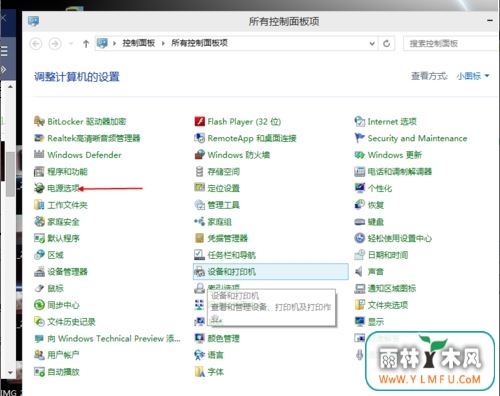Open the 电源选项 (Power Options) icon
The width and height of the screenshot is (500, 396).
(39, 188)
